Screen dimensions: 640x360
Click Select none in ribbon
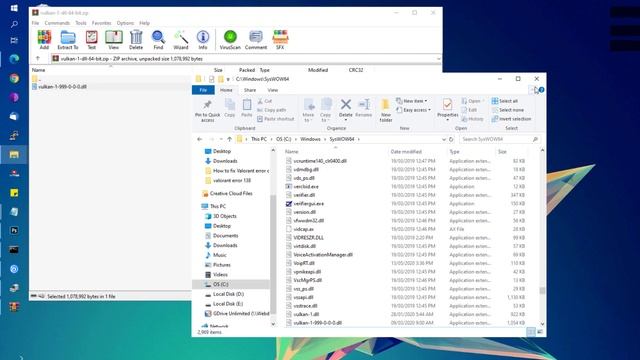[x=508, y=110]
